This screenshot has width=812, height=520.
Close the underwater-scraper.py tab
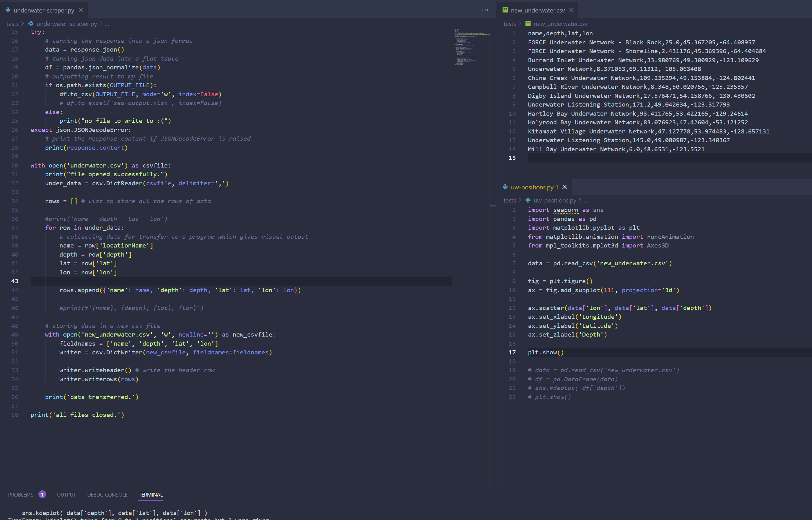[81, 10]
